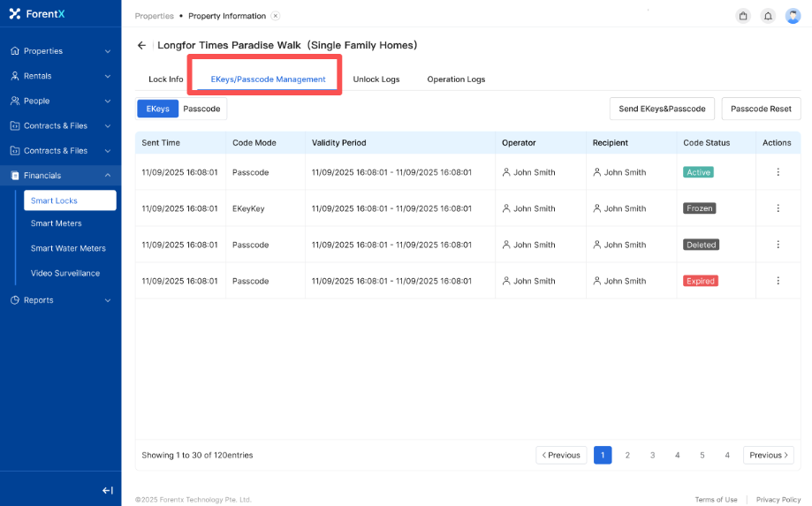Click the Passcode Reset button
Image resolution: width=812 pixels, height=506 pixels.
tap(761, 109)
